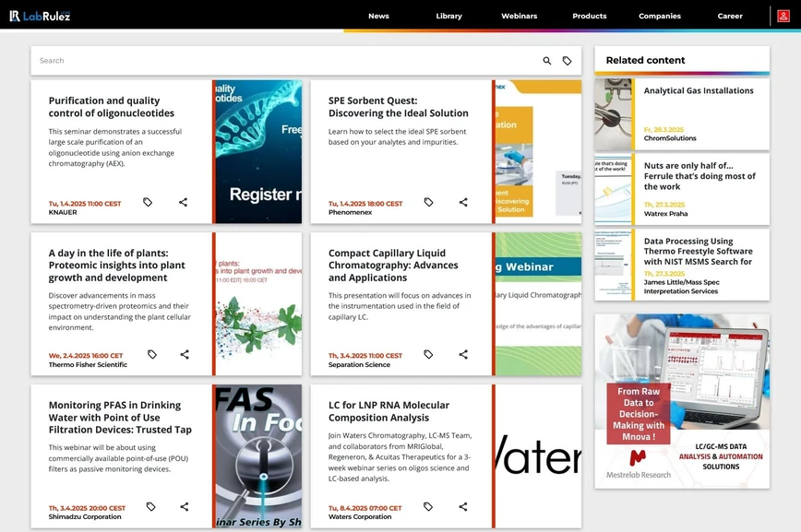The height and width of the screenshot is (532, 801).
Task: Open the Career section
Action: [730, 16]
